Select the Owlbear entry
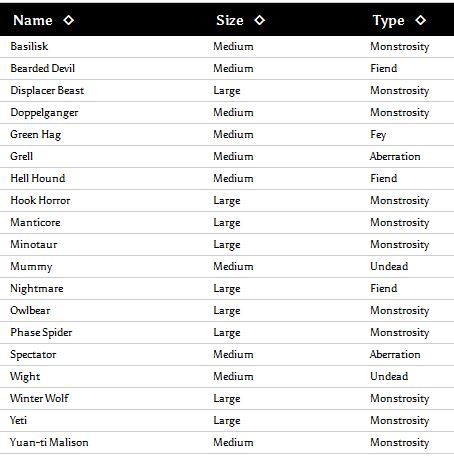Viewport: 454px width, 463px height. click(30, 310)
